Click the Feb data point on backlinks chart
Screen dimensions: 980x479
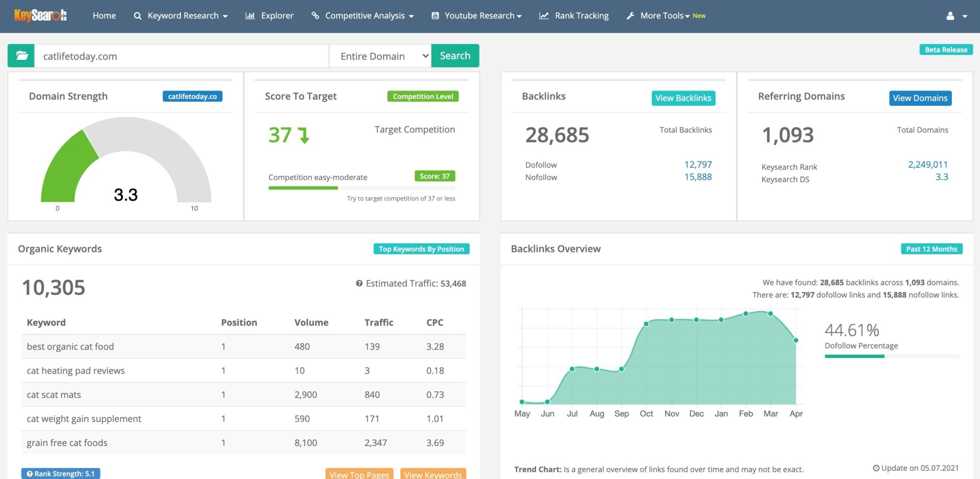[x=746, y=314]
